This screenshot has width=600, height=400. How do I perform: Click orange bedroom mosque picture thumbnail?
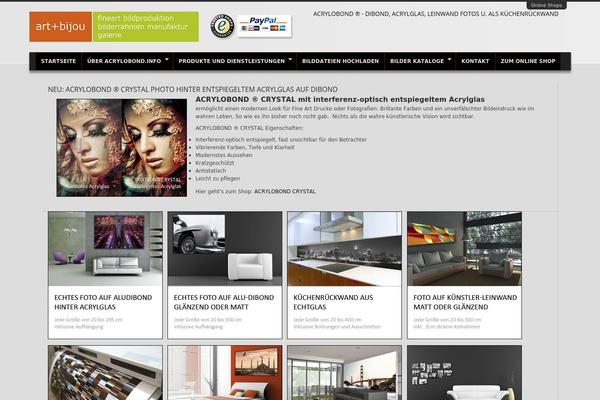click(x=225, y=373)
